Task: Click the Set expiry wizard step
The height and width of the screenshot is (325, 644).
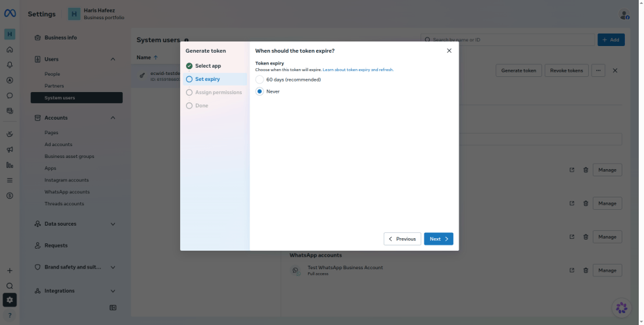Action: point(215,79)
